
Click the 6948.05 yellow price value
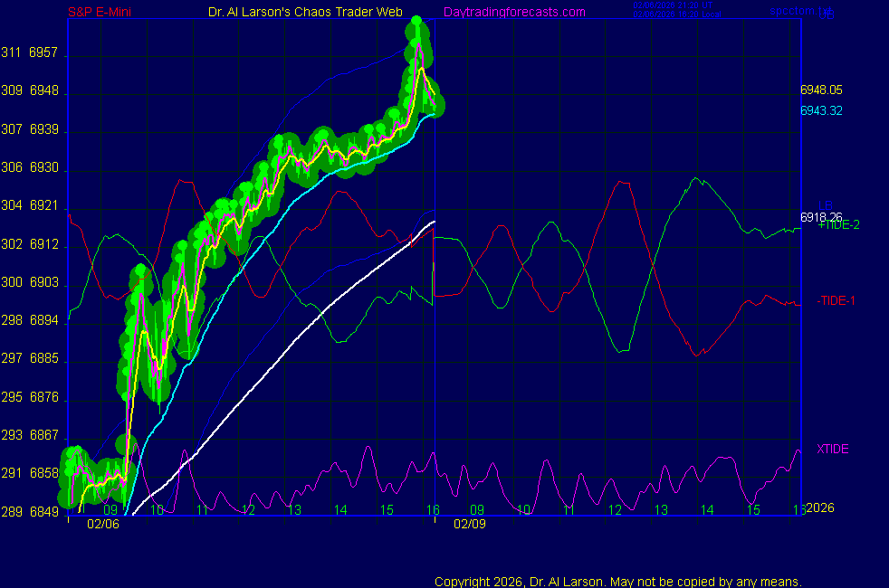click(821, 90)
